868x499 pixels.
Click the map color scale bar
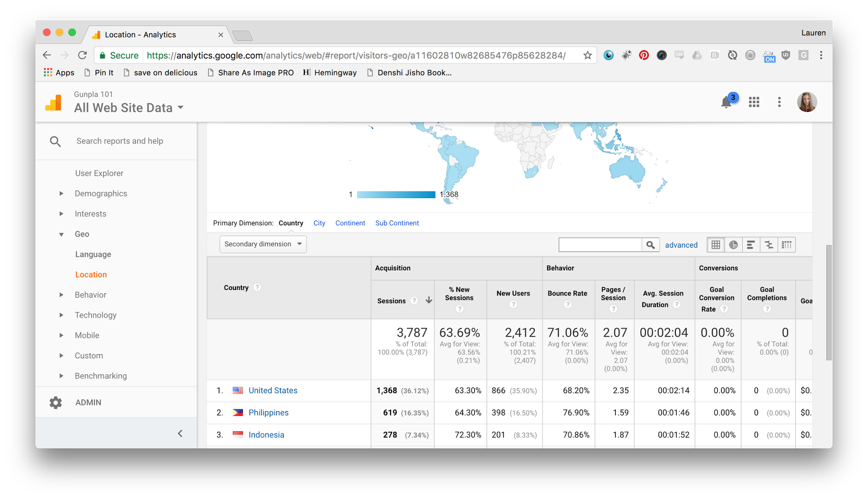(x=396, y=195)
